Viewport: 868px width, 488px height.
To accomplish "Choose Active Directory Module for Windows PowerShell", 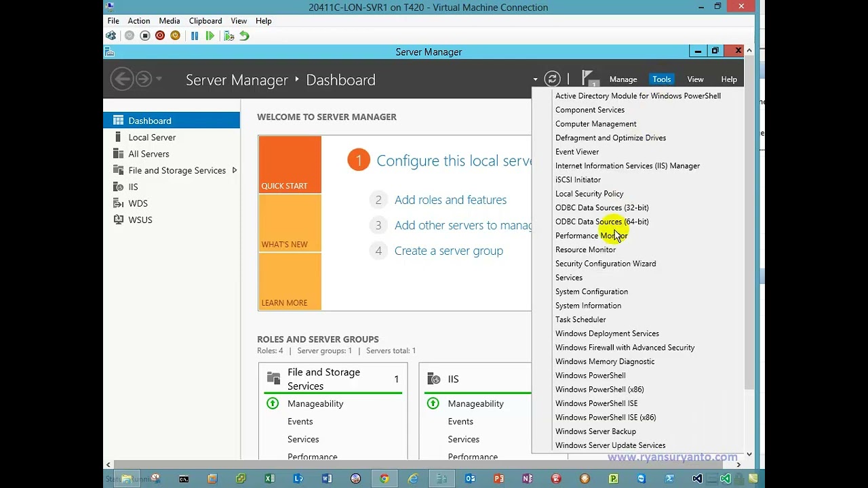I will (x=638, y=96).
